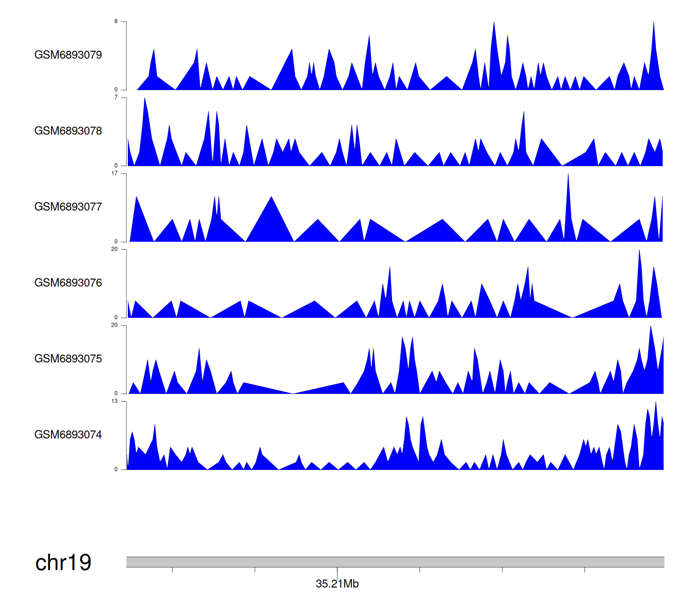Click the chr19 chromosome label
Screen dimensions: 700x616
tap(63, 563)
